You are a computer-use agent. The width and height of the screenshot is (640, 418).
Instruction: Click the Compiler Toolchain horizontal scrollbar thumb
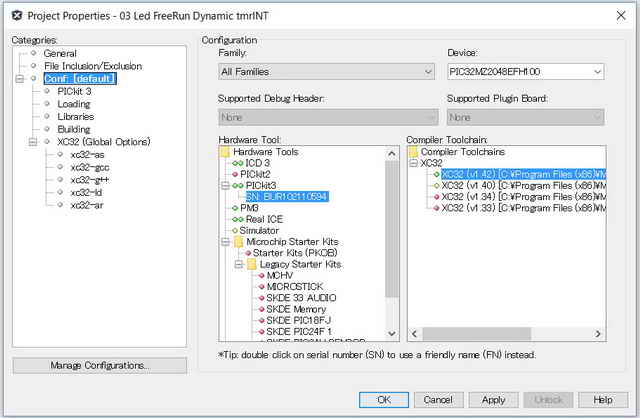(x=476, y=334)
